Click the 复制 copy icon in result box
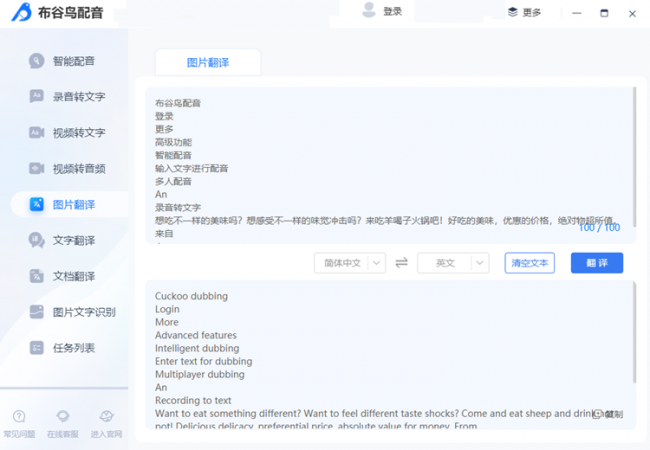The width and height of the screenshot is (650, 450). 597,414
